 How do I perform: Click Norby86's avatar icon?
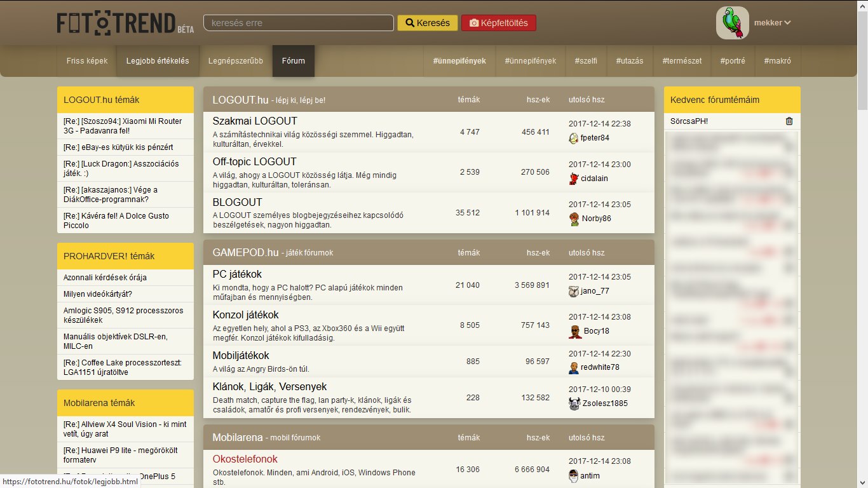click(574, 219)
